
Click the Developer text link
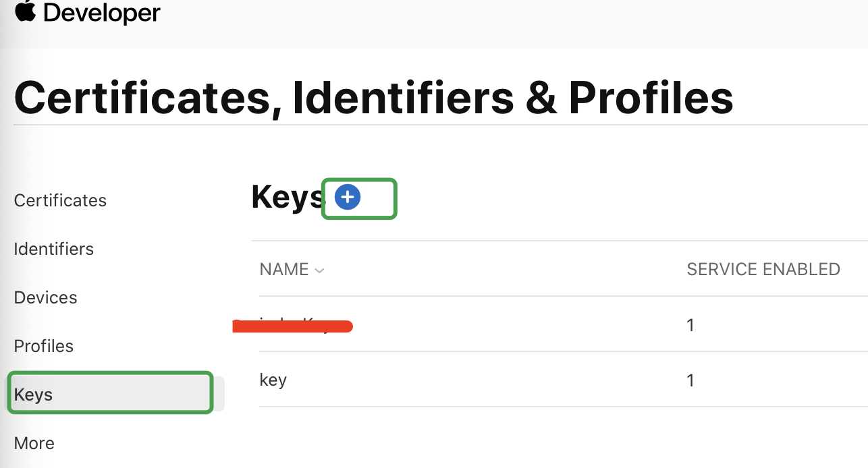[102, 13]
